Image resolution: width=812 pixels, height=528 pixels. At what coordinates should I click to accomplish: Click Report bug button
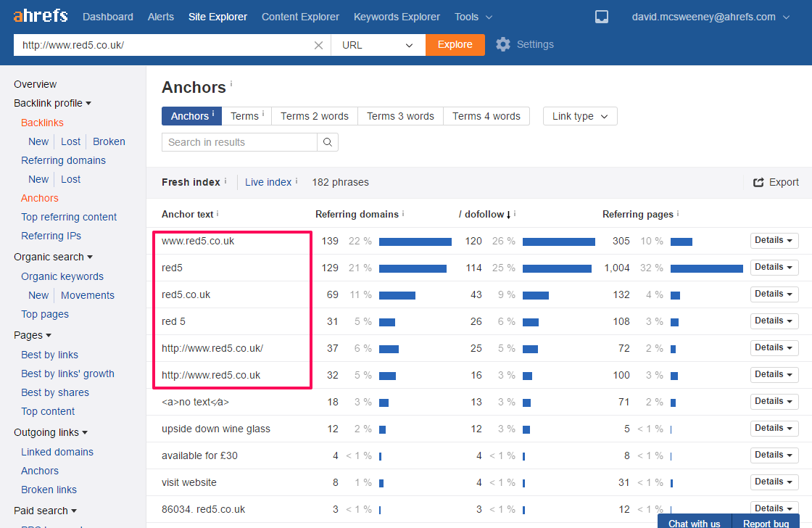click(x=766, y=521)
